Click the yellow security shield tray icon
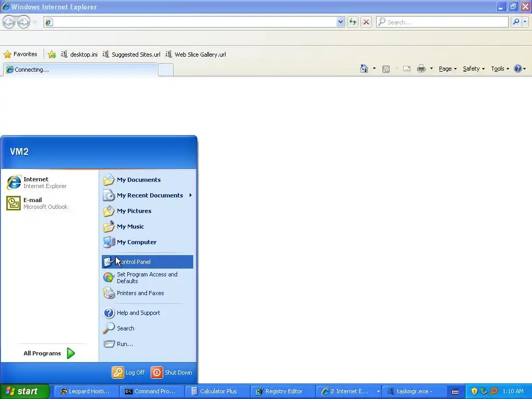This screenshot has width=532, height=399. click(474, 392)
